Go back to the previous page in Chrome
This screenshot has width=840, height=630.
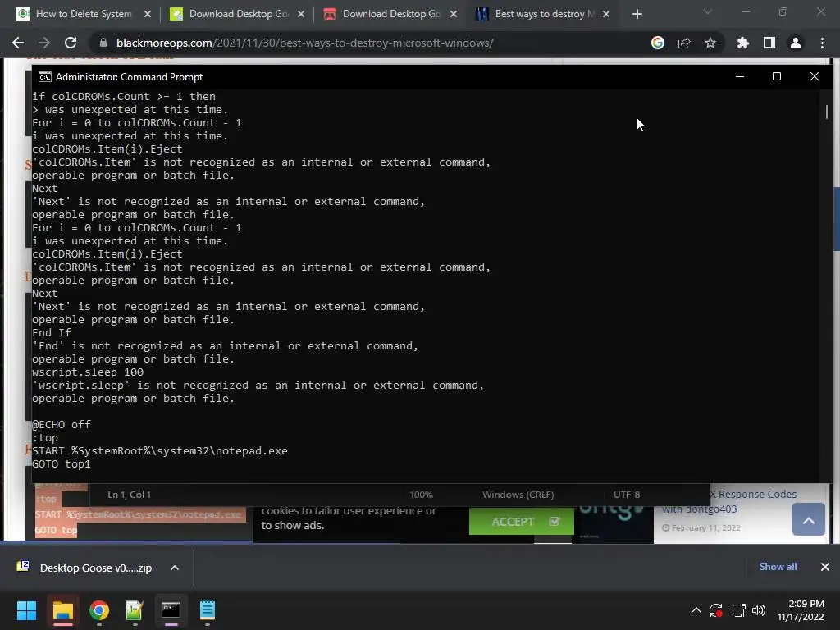18,43
